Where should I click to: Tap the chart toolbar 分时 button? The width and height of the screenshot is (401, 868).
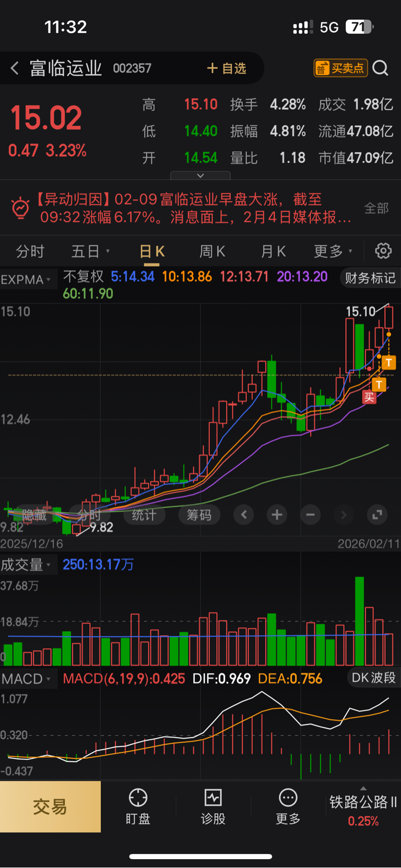click(x=89, y=515)
